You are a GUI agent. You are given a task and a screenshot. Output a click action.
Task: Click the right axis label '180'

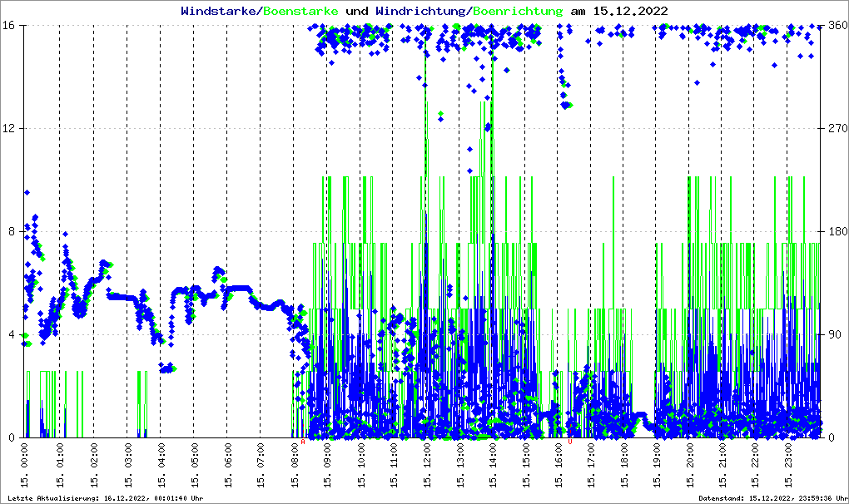point(838,231)
